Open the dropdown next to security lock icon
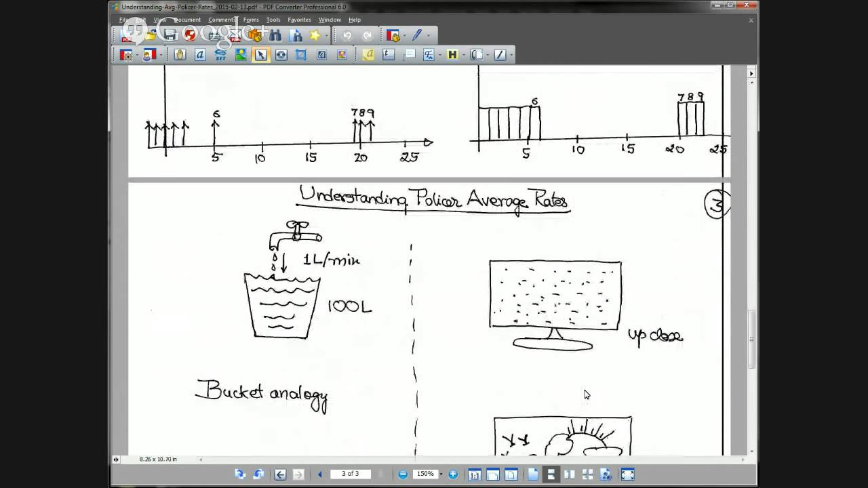 (405, 36)
